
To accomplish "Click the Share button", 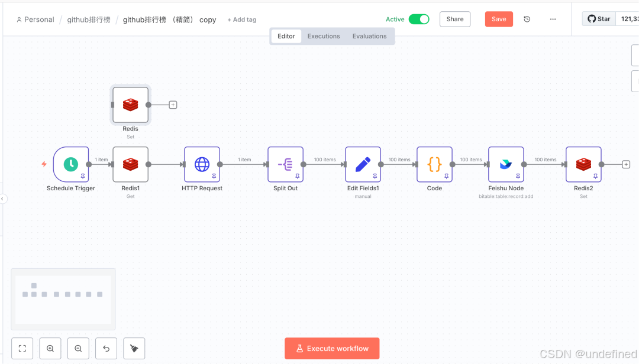I will click(455, 19).
